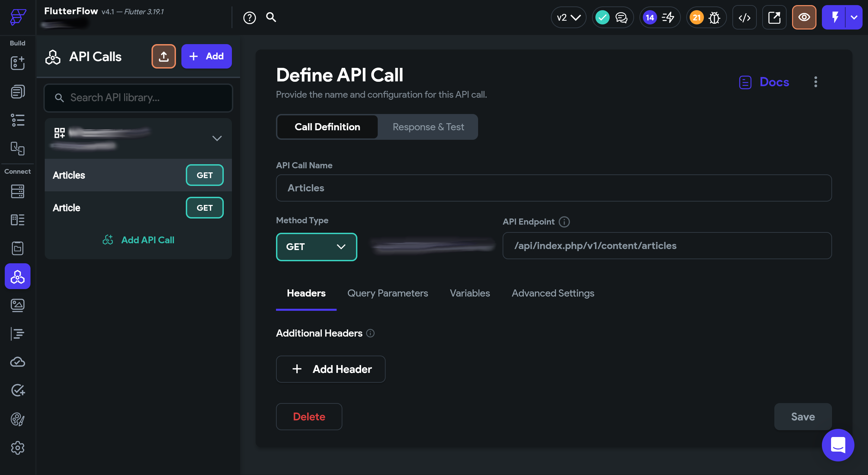Click the help question mark icon
The image size is (868, 475).
(x=249, y=18)
